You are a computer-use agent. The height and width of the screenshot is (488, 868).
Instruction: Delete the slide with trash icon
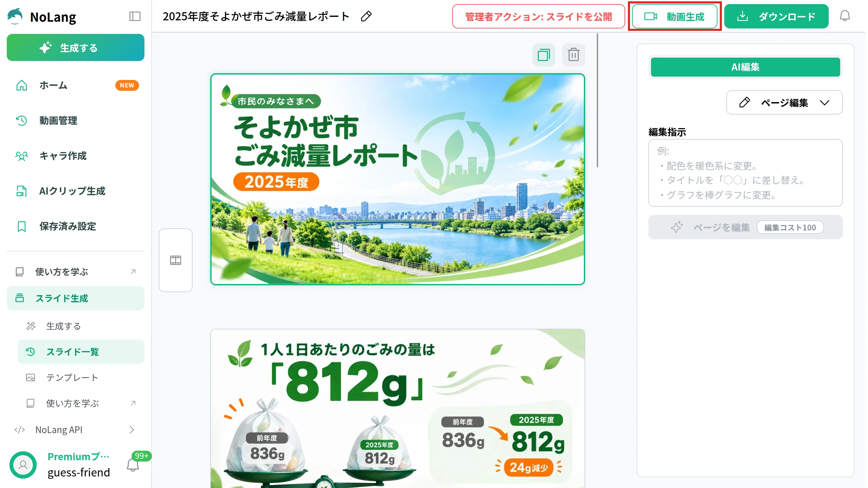coord(573,55)
